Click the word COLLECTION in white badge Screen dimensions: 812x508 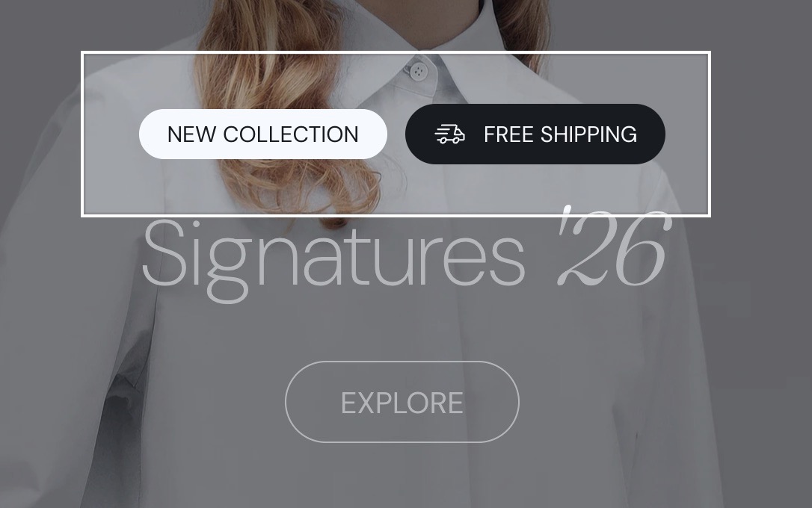pos(291,134)
